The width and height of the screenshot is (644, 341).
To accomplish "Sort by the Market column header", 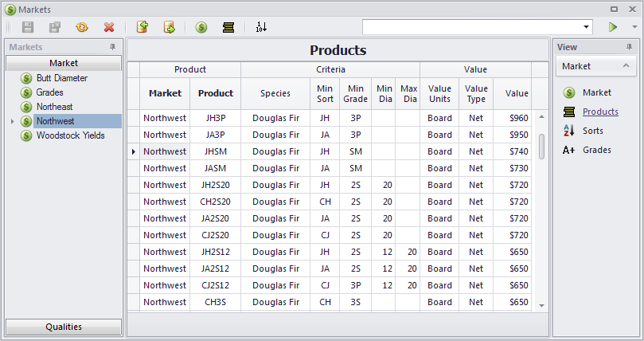I will tap(165, 93).
